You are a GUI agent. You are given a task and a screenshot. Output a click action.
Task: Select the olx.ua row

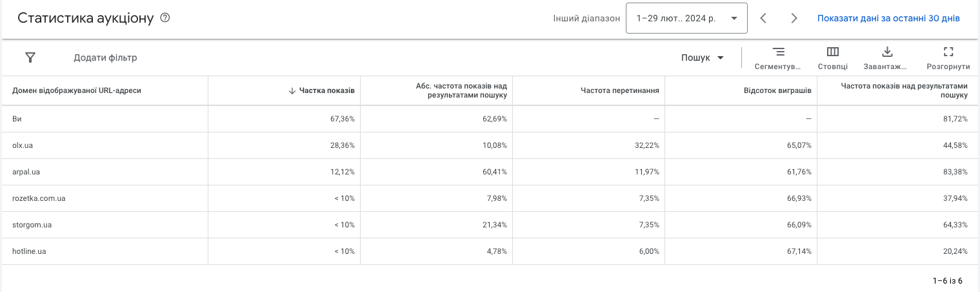490,145
